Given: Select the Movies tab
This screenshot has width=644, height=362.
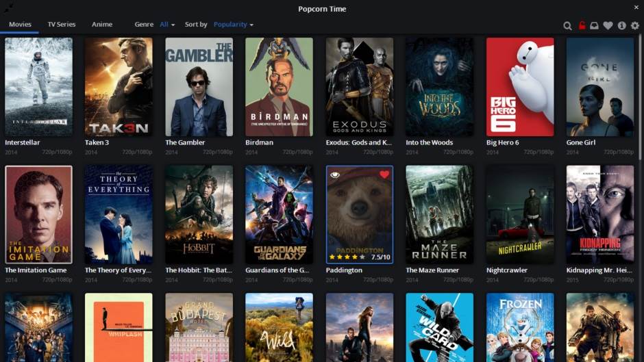Looking at the screenshot, I should [20, 25].
